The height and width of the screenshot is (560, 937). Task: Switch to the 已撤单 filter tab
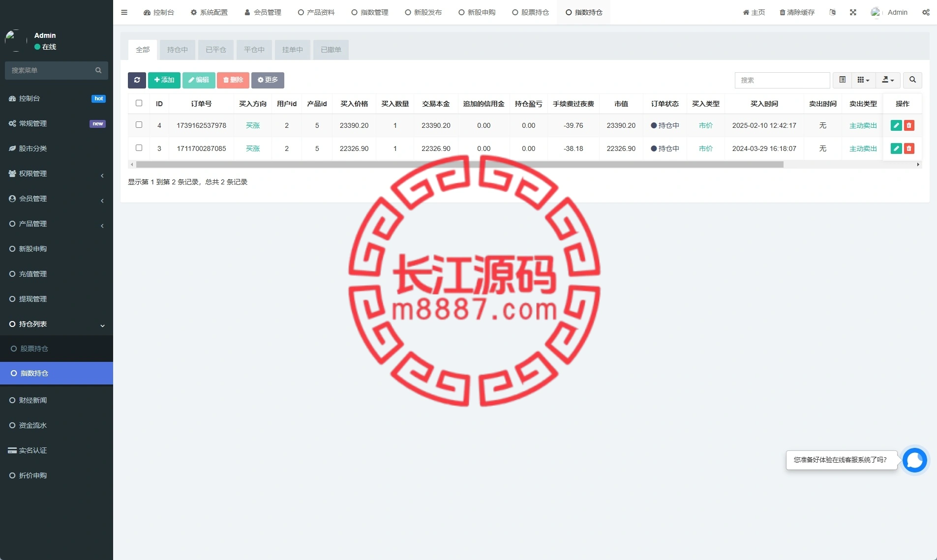pos(331,50)
